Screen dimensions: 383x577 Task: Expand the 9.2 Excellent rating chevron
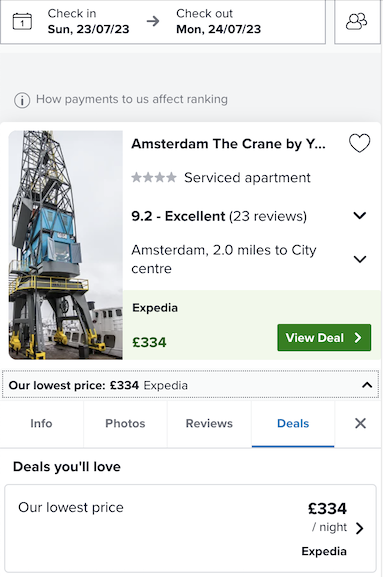pos(359,215)
